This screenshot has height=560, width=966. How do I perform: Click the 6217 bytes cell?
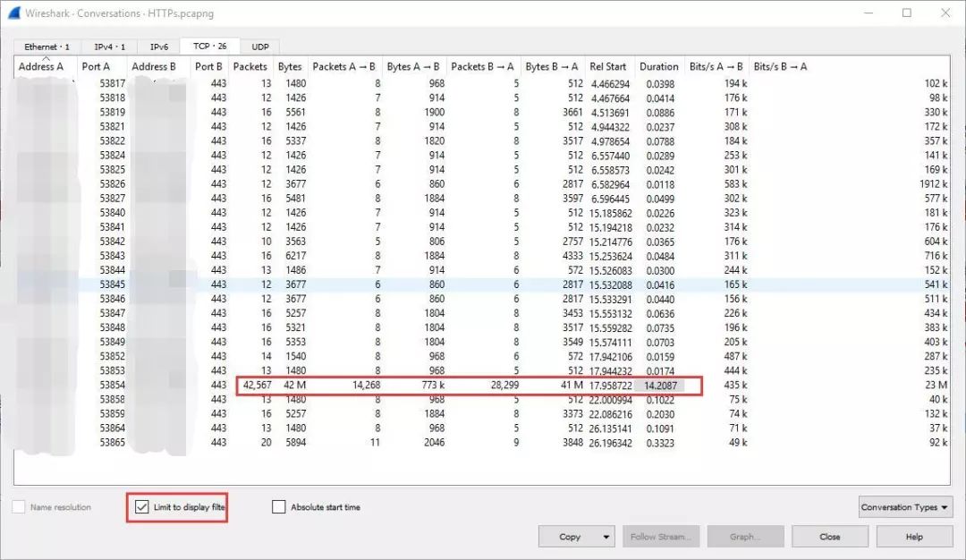[296, 256]
